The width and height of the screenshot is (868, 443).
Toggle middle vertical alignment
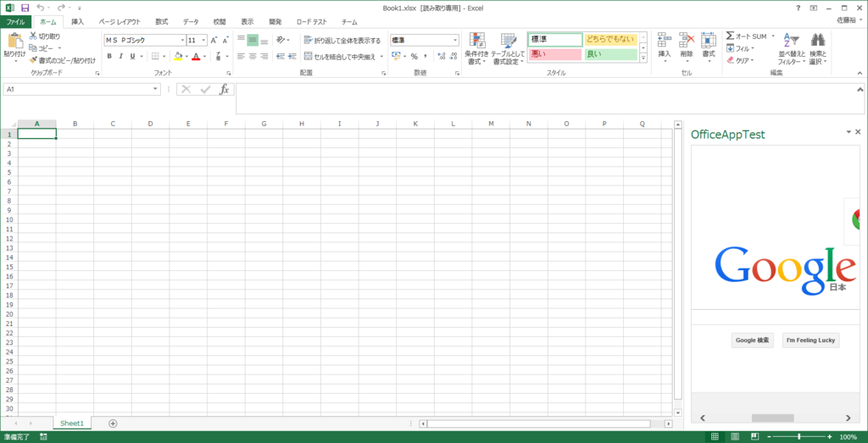click(253, 40)
